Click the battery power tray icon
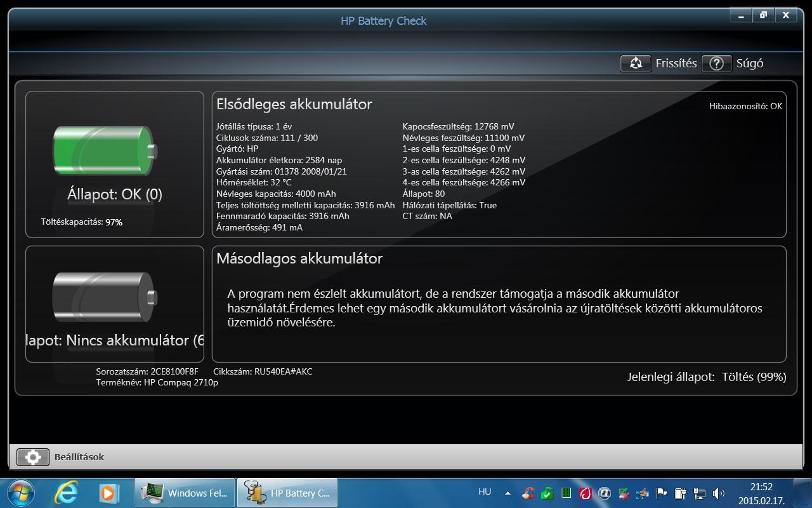The image size is (812, 508). point(681,493)
